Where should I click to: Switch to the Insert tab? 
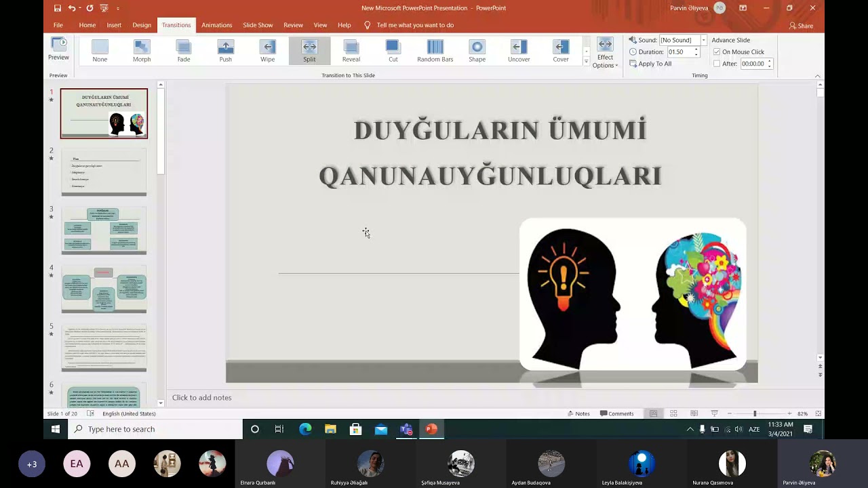tap(114, 25)
